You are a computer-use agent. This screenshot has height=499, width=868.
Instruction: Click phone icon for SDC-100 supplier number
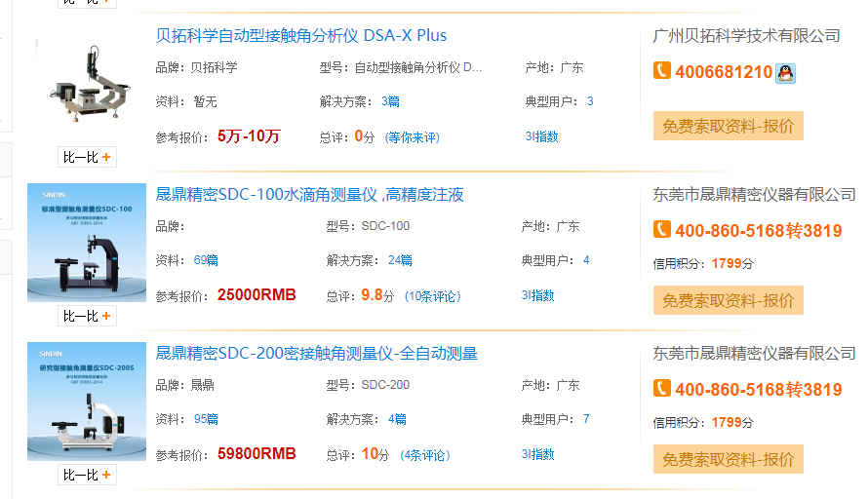[662, 229]
